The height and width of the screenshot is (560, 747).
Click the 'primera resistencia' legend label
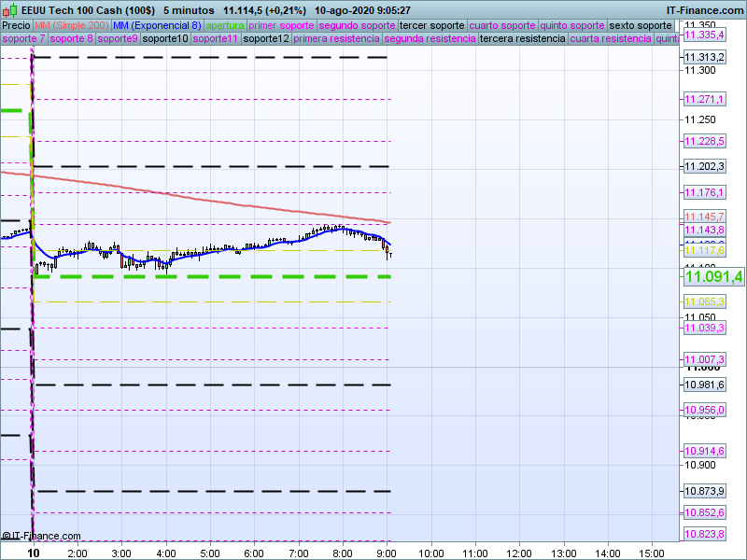pyautogui.click(x=336, y=39)
